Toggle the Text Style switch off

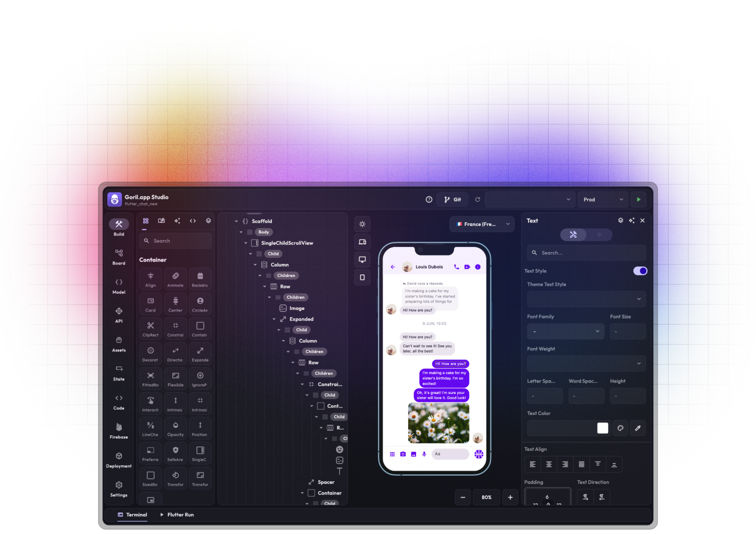pos(639,270)
